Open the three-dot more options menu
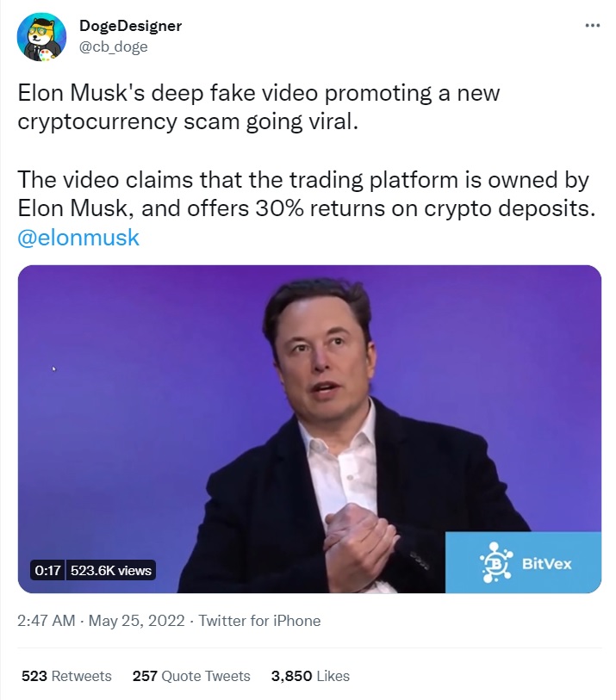 (x=592, y=26)
